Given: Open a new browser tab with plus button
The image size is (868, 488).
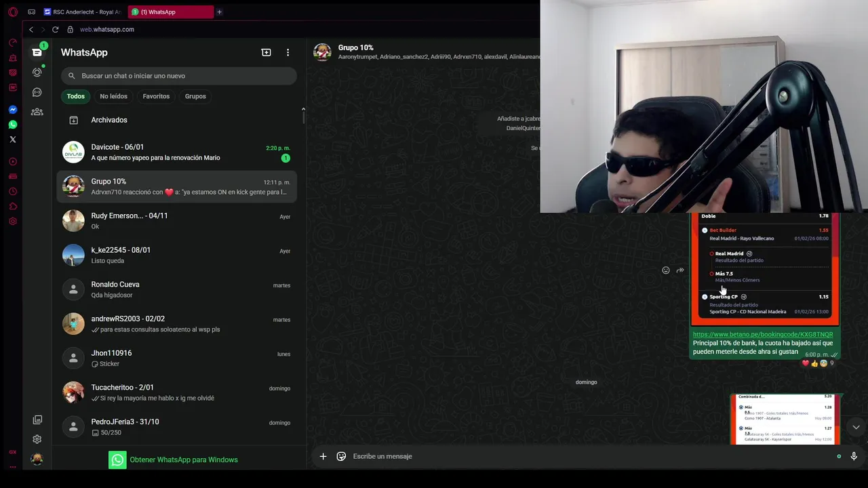Looking at the screenshot, I should 219,12.
